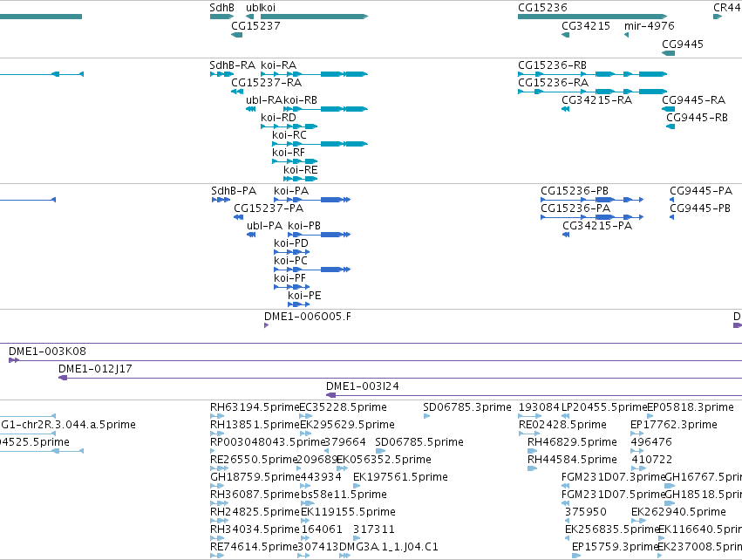Click the CG15237-RA transcript
The width and height of the screenshot is (742, 560).
click(x=237, y=92)
